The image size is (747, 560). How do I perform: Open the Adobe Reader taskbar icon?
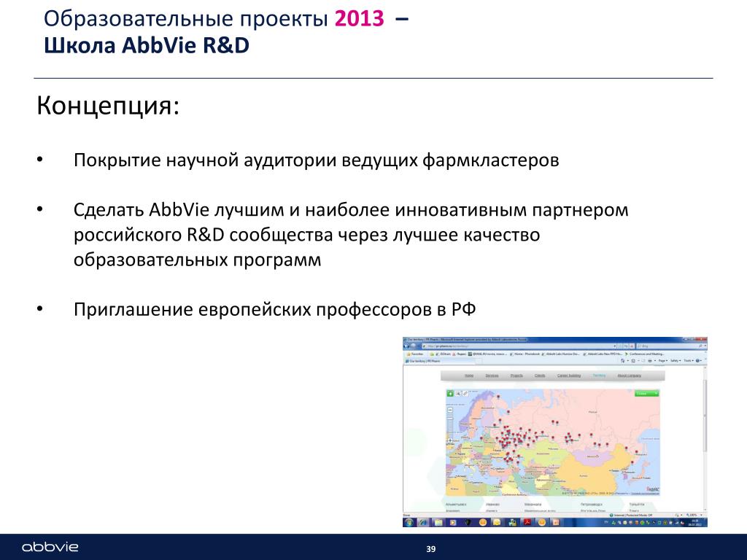(x=527, y=522)
